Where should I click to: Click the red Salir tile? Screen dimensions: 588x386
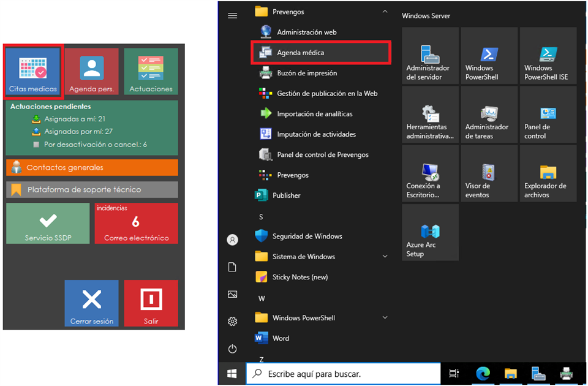(x=151, y=303)
